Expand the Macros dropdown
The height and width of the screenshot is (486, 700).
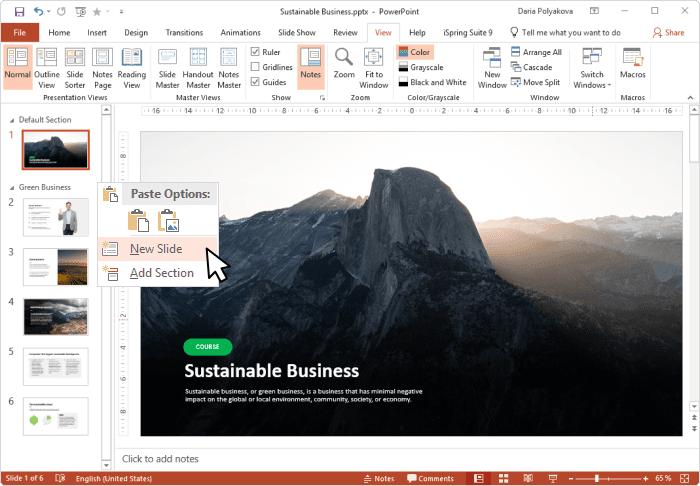[632, 68]
